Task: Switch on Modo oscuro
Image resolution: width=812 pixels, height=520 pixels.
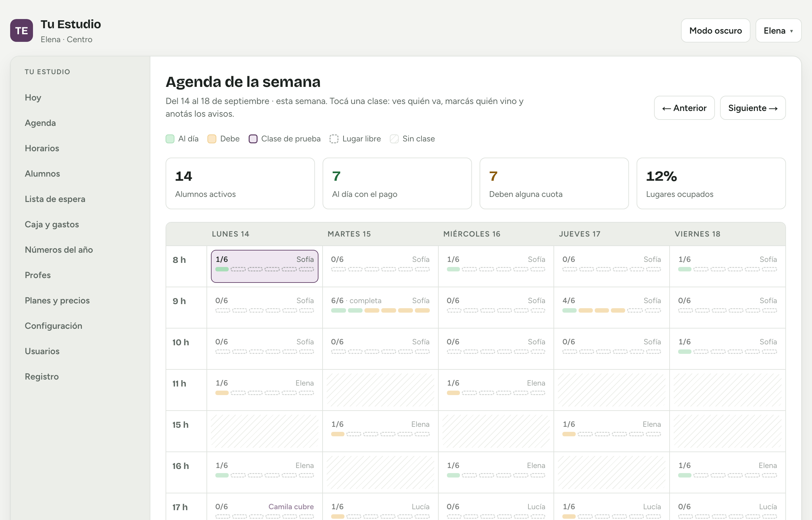Action: (715, 30)
